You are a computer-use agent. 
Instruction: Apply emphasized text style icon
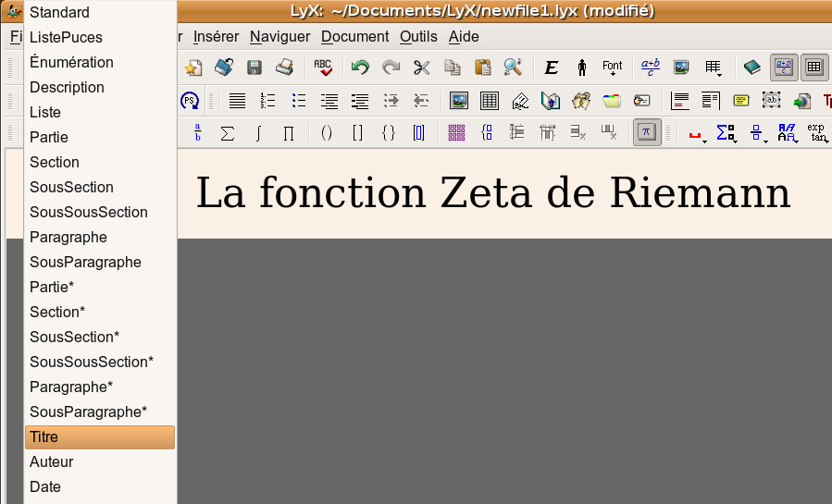552,68
